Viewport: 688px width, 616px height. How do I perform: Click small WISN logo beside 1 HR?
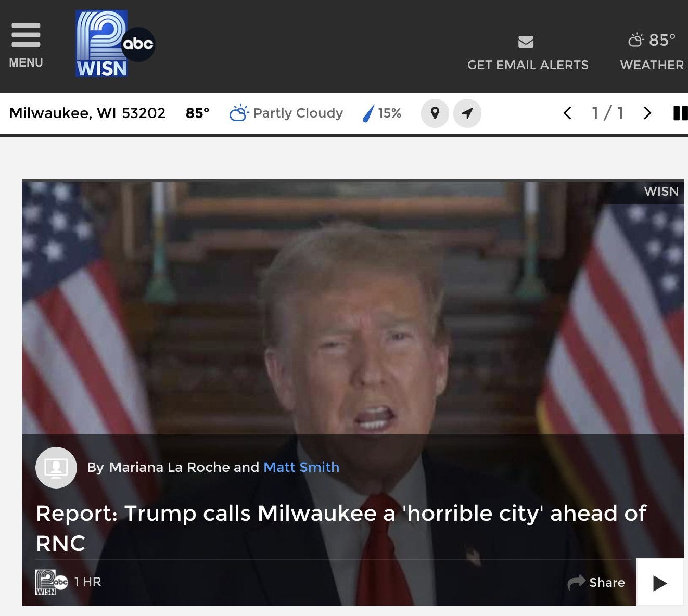click(x=52, y=582)
